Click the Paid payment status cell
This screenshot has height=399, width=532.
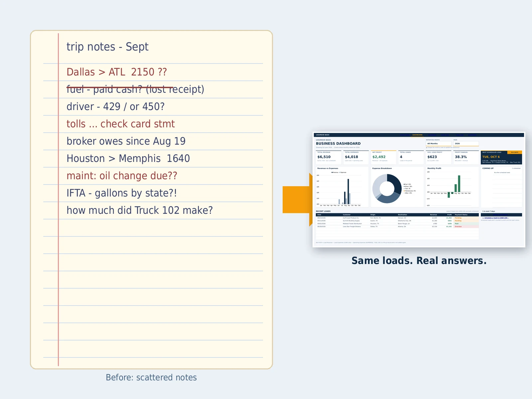466,224
